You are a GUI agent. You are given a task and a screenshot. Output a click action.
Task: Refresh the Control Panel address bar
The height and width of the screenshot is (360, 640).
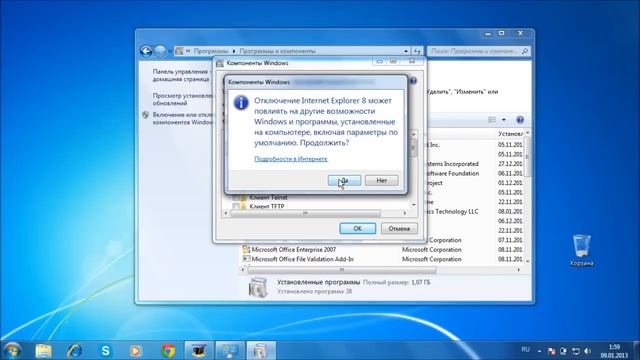(417, 51)
